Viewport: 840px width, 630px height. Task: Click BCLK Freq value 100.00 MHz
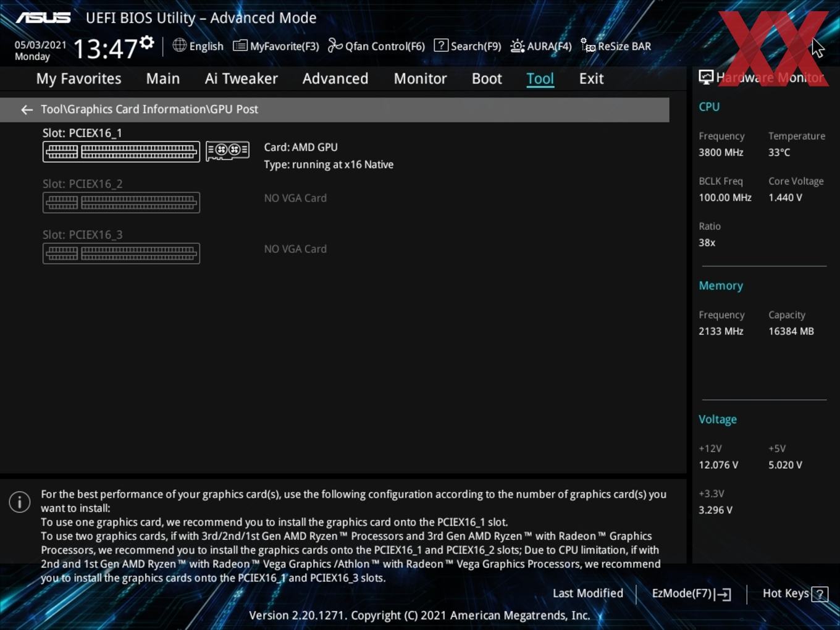coord(725,198)
